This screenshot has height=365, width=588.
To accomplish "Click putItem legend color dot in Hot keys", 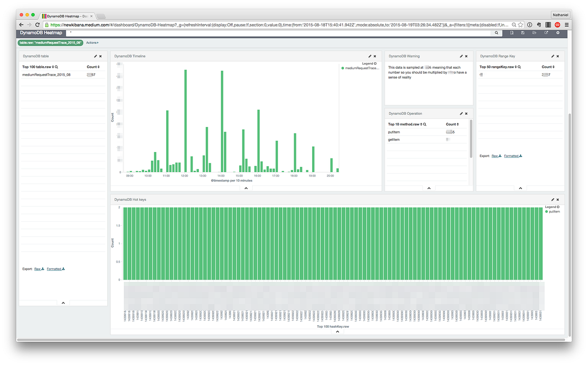I will click(547, 211).
